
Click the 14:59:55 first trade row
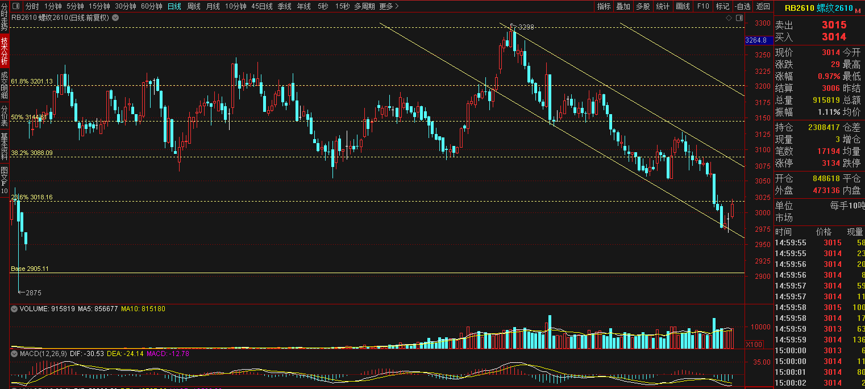[820, 243]
